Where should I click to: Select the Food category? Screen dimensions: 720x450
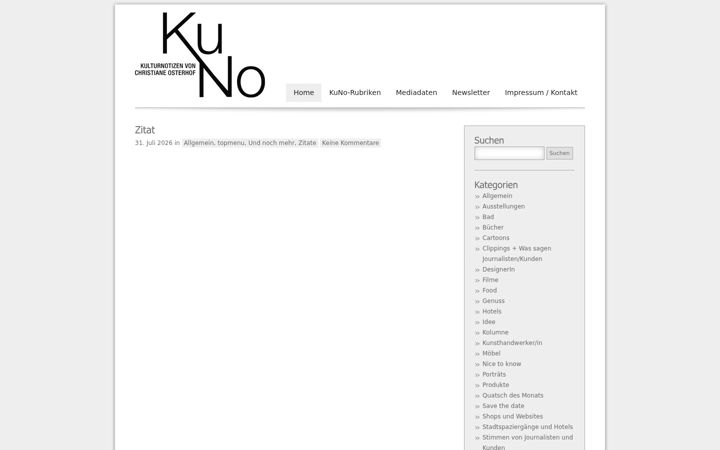click(489, 290)
